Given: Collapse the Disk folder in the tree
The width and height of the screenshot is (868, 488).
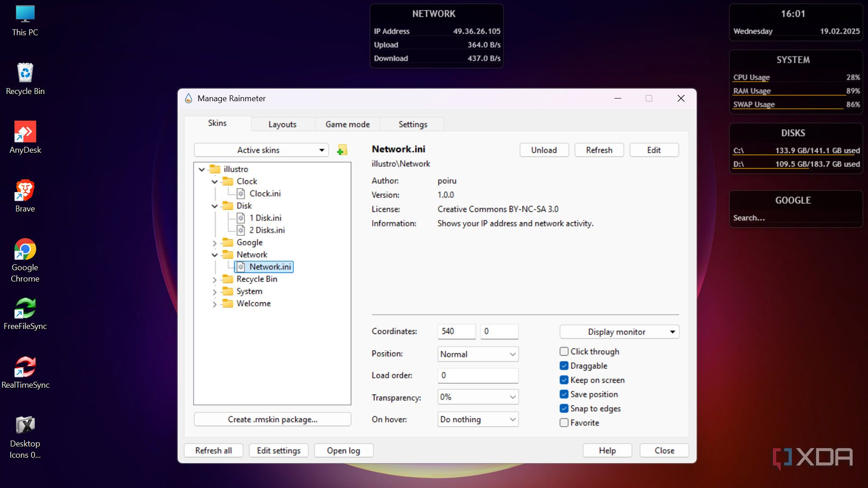Looking at the screenshot, I should [x=214, y=206].
